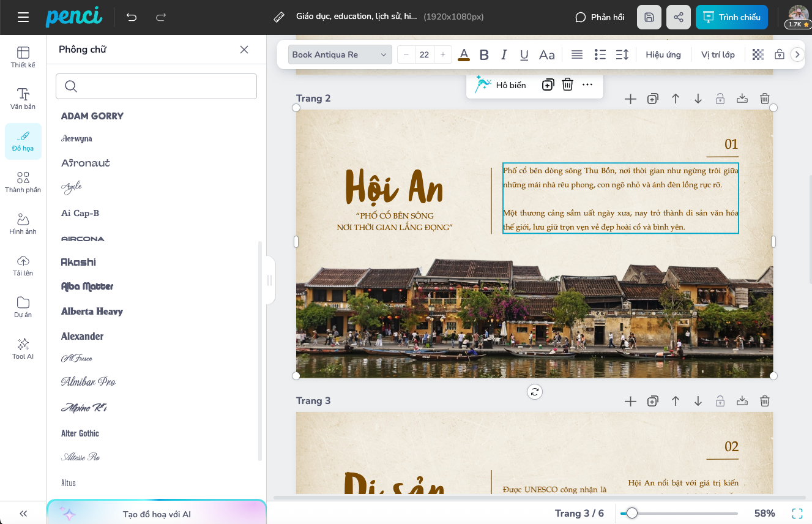Download Trang 2 page icon
This screenshot has height=524, width=812.
point(742,99)
